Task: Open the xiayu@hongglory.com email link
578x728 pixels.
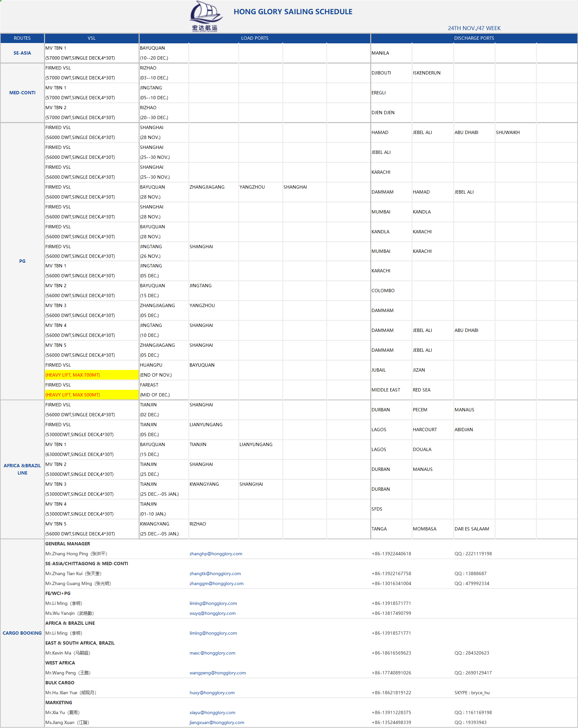Action: pos(212,712)
